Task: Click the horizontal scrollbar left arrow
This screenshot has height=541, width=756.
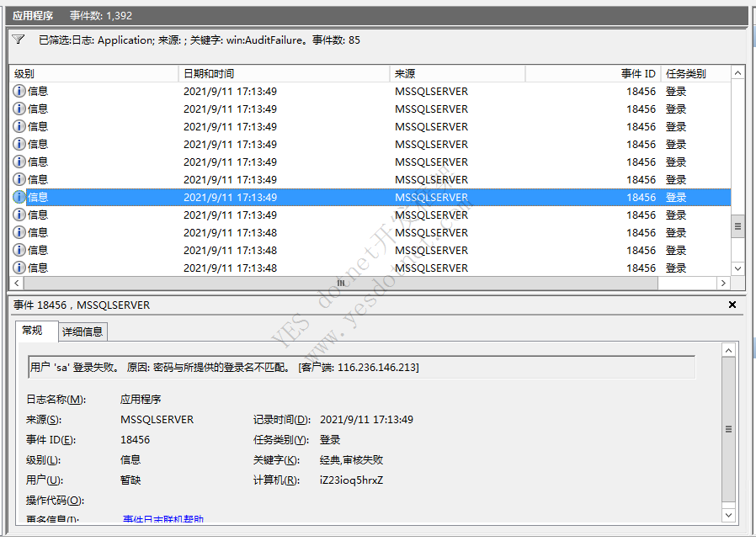Action: 17,283
